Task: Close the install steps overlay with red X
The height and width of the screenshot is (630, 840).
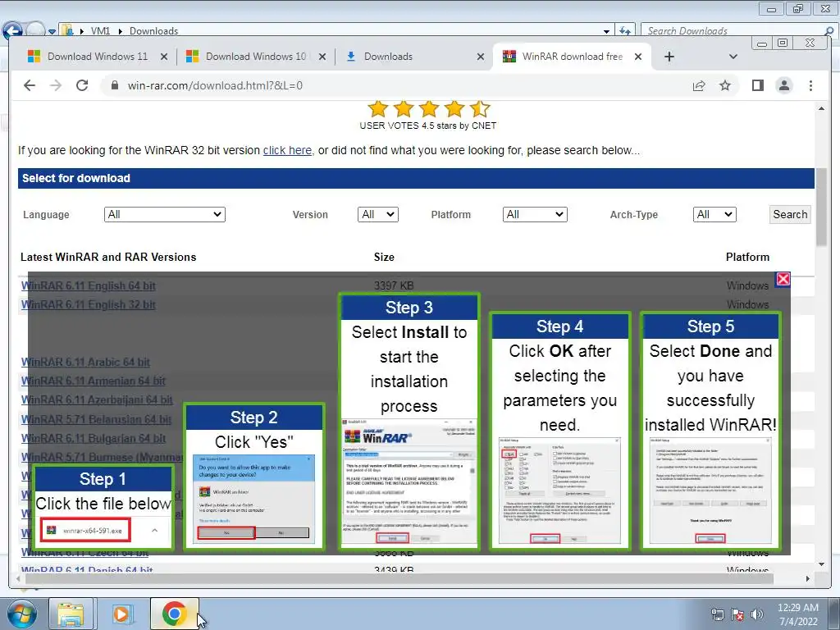Action: point(783,279)
